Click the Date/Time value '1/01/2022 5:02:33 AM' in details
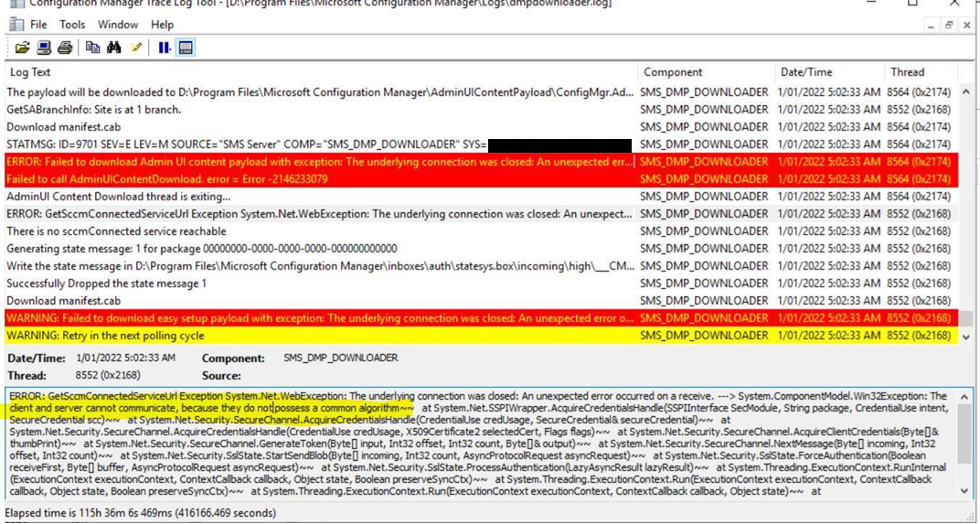The image size is (980, 524). [125, 358]
